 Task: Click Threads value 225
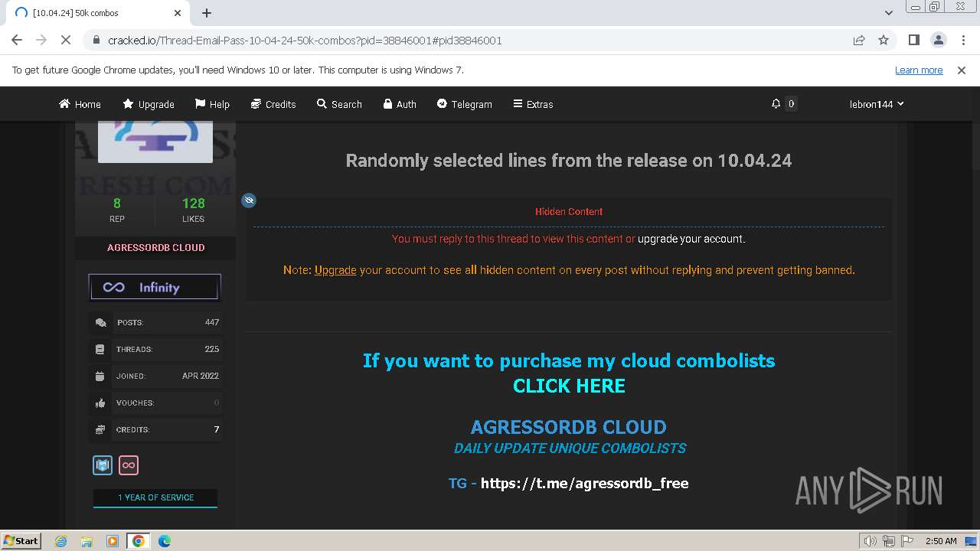coord(212,349)
